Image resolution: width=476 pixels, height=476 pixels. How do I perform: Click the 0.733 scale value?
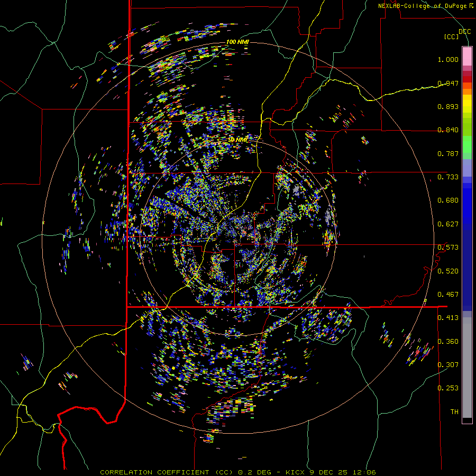coord(448,177)
